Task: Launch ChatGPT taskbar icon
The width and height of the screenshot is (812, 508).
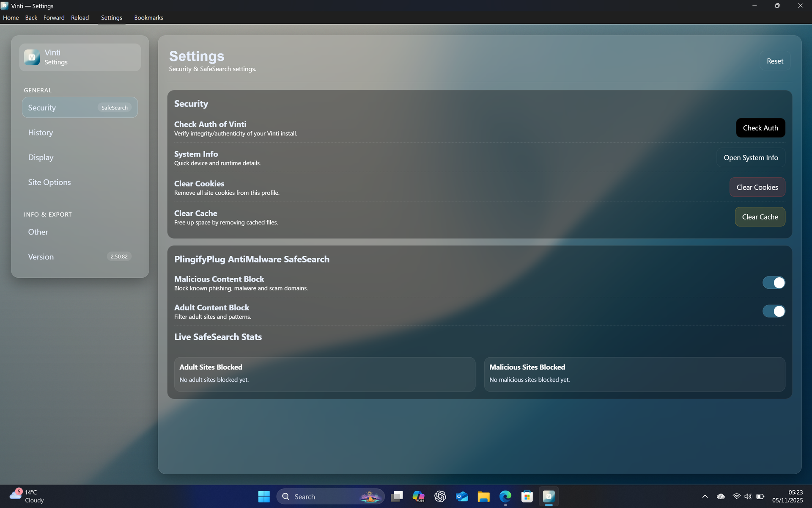Action: click(440, 497)
